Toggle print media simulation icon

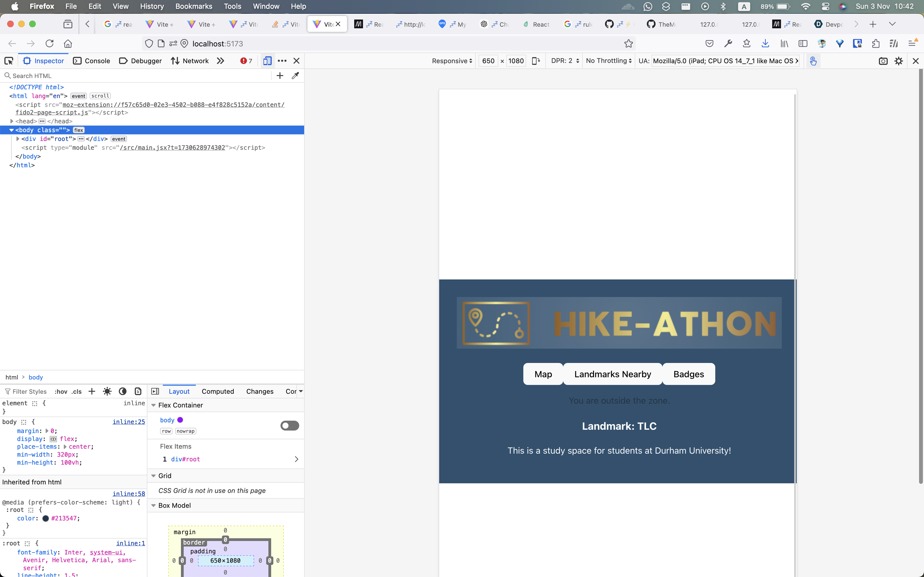click(x=138, y=391)
